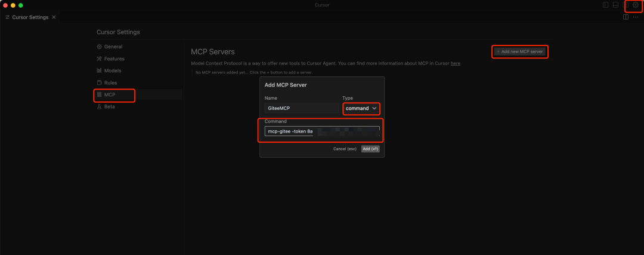
Task: Open the Models settings section
Action: (x=113, y=70)
